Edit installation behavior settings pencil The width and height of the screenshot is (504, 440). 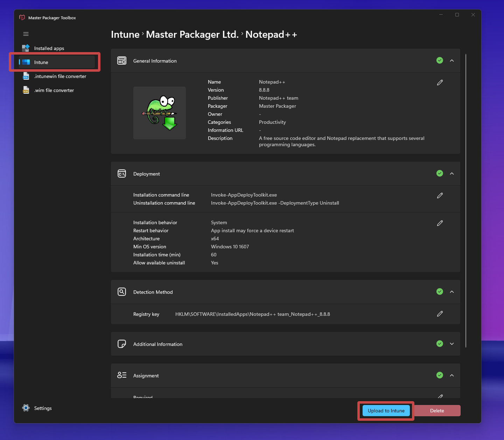point(440,223)
